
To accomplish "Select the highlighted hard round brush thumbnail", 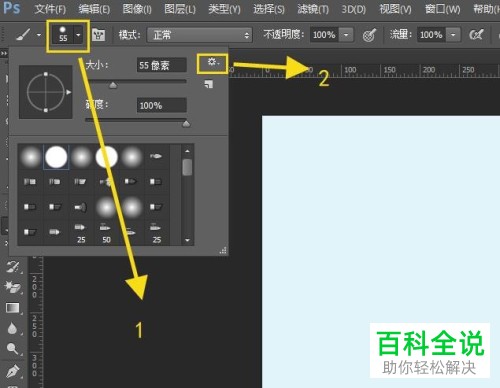I will (x=56, y=157).
